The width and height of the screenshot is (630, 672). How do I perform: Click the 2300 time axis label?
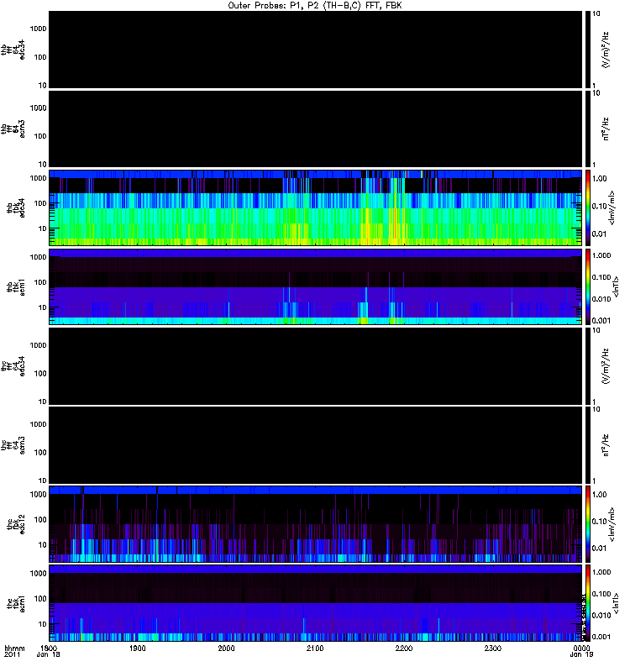[x=493, y=648]
